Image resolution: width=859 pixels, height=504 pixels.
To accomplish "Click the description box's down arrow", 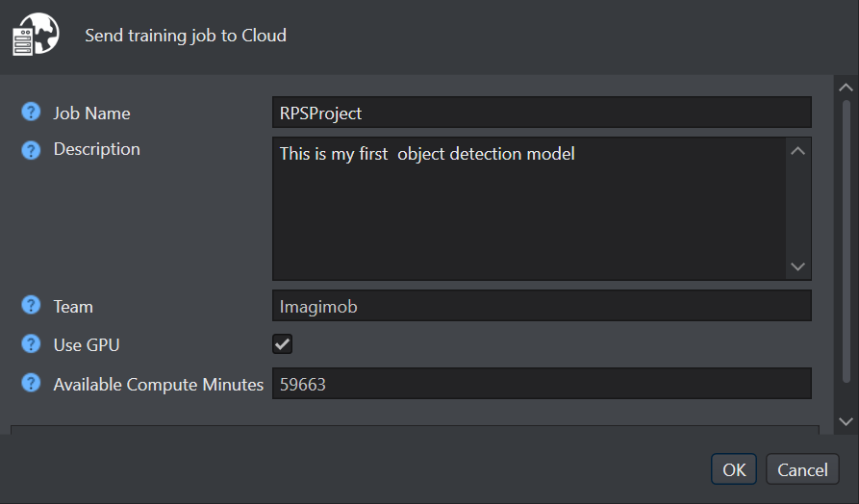I will [x=797, y=266].
